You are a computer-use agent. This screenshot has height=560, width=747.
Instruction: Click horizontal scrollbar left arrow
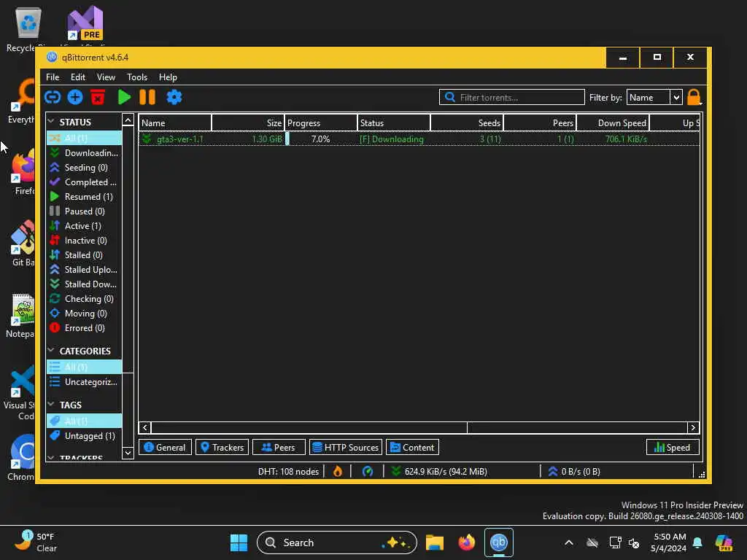click(x=145, y=427)
